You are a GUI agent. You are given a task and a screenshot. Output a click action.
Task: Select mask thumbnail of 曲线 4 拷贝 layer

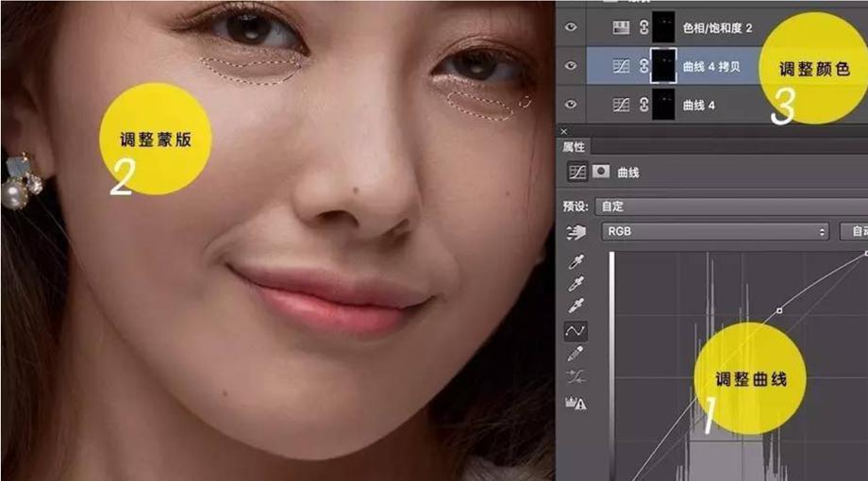[x=663, y=66]
